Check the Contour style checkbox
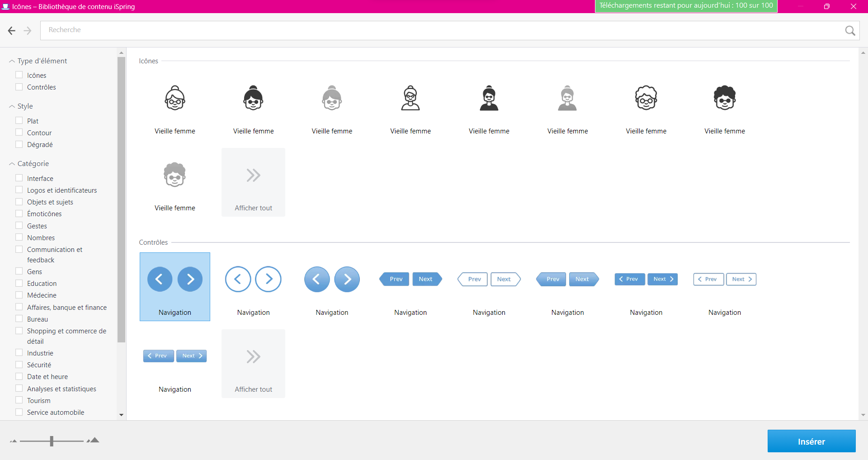This screenshot has width=868, height=460. click(19, 133)
